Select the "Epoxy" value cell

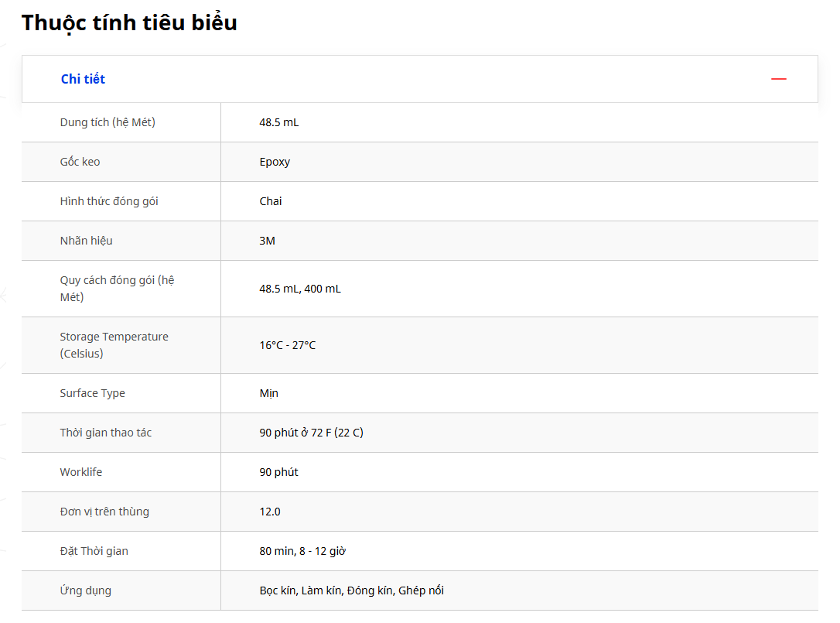[275, 162]
